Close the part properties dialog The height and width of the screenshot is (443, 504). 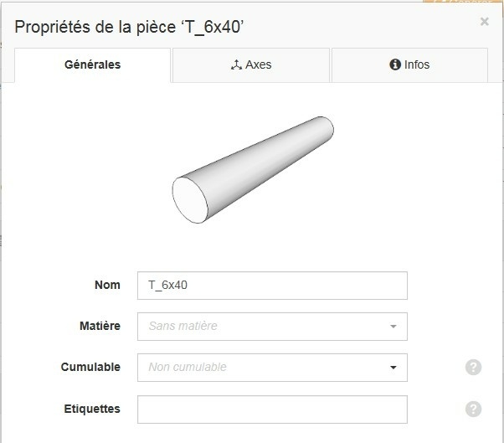(x=484, y=22)
